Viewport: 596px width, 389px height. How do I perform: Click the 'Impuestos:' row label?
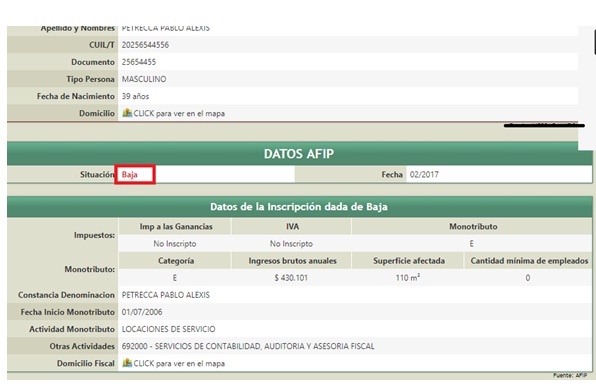pyautogui.click(x=94, y=235)
